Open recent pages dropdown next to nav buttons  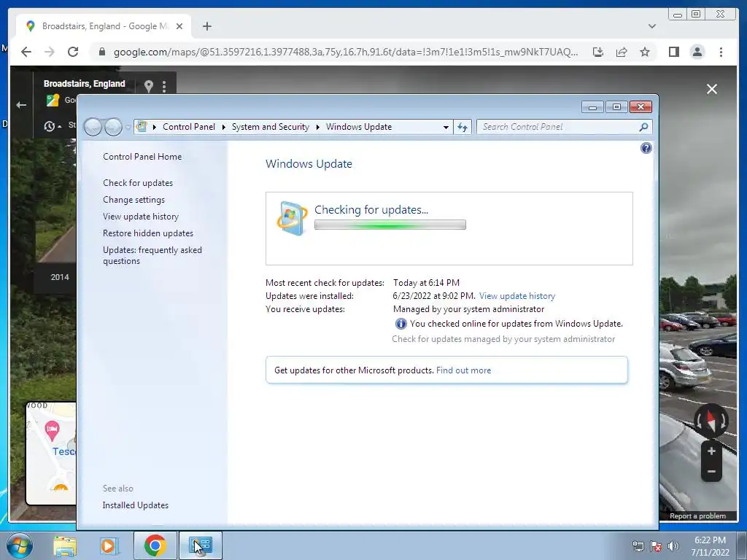[128, 127]
